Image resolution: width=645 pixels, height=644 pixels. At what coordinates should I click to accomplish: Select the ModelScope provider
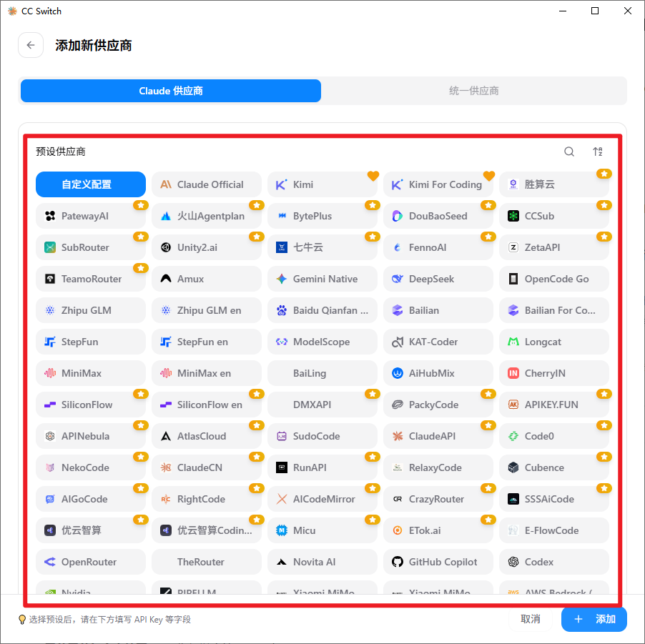click(322, 342)
